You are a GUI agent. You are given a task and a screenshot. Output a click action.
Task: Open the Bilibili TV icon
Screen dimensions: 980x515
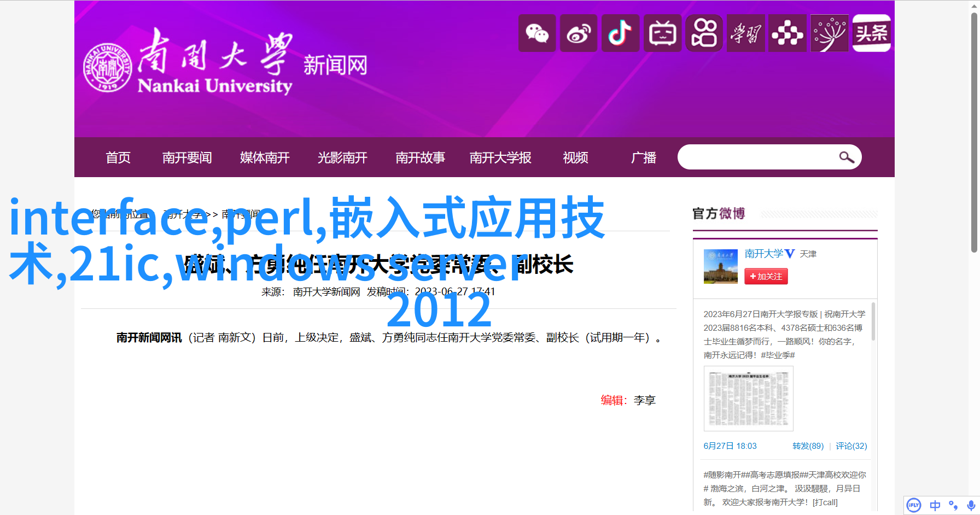coord(662,33)
